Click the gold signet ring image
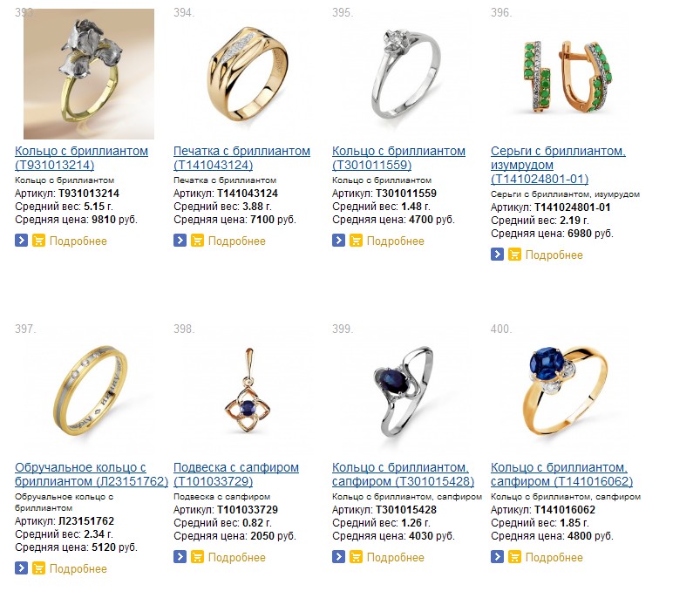The image size is (700, 598). point(248,73)
